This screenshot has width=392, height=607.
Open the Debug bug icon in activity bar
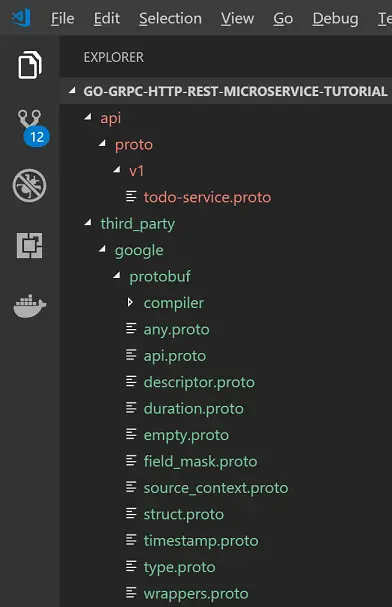29,185
